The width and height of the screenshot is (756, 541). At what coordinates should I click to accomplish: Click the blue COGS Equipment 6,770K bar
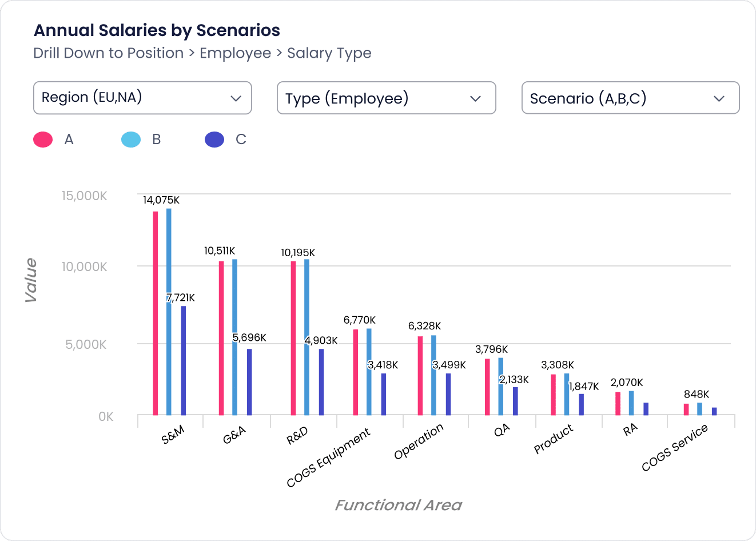point(369,372)
